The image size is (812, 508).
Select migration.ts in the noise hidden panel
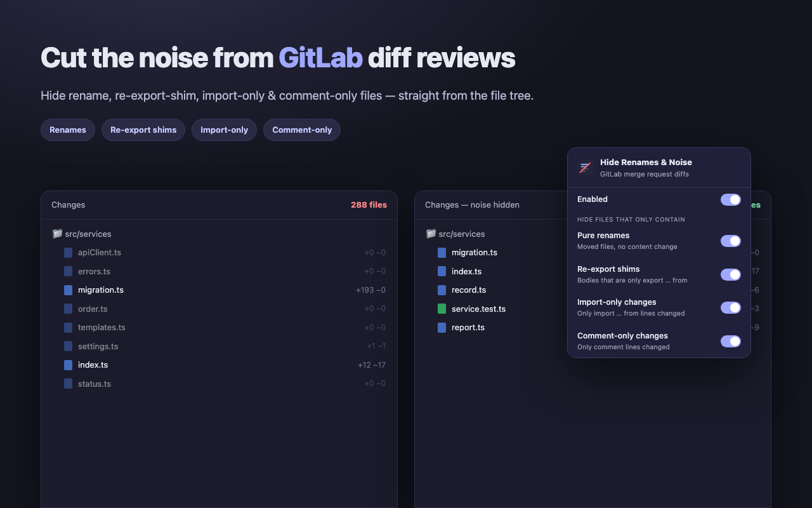coord(475,253)
